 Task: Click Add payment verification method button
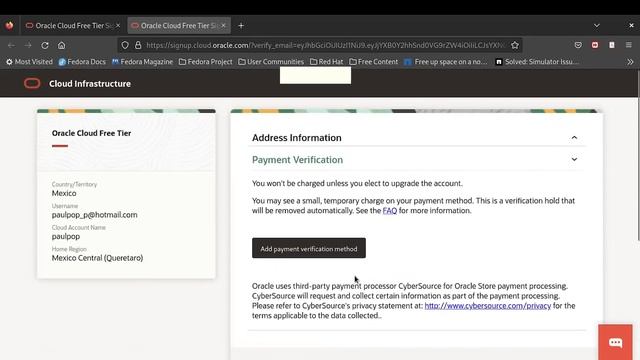click(x=309, y=248)
